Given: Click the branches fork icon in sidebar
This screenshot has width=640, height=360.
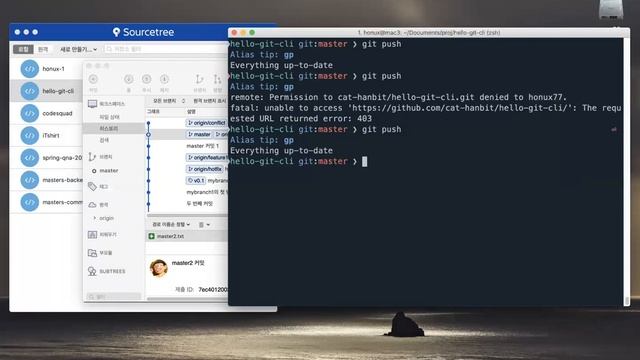Looking at the screenshot, I should [92, 157].
